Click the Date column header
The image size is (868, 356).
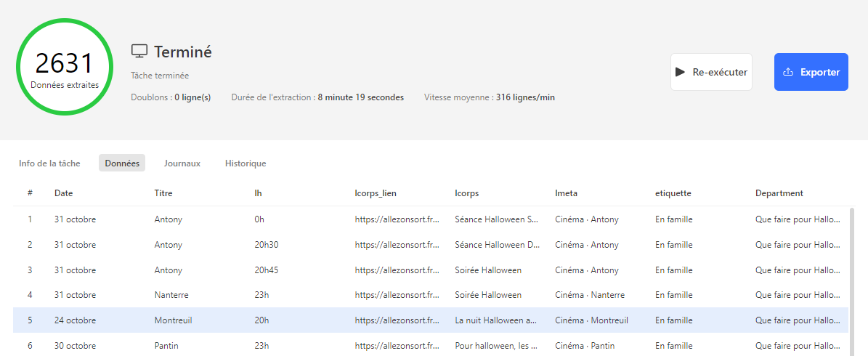[64, 193]
